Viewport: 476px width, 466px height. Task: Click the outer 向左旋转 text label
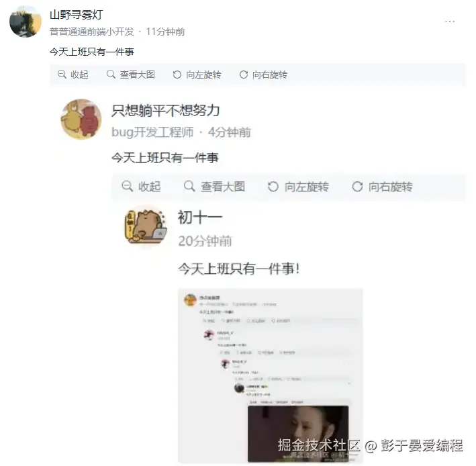coord(203,75)
